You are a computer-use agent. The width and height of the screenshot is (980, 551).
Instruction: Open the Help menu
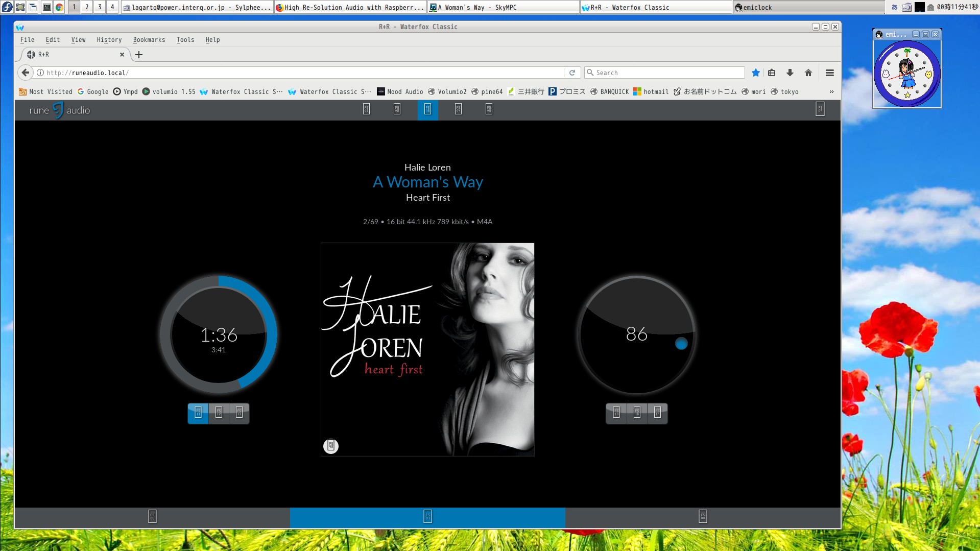click(212, 40)
